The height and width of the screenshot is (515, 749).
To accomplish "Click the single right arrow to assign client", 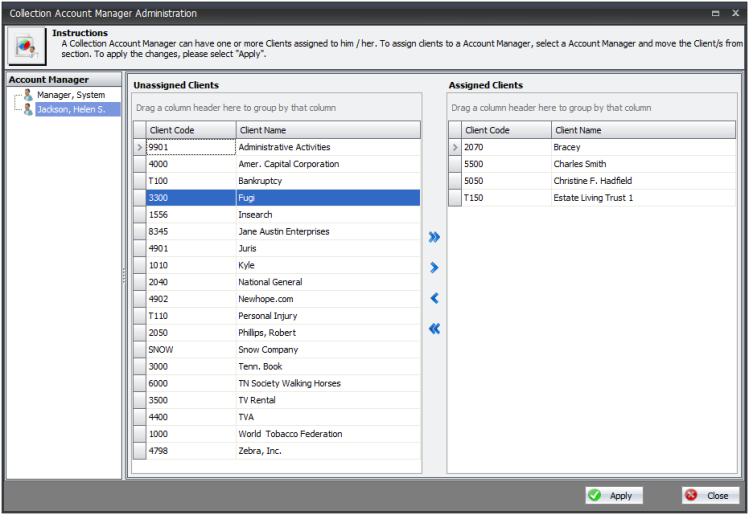I will (x=434, y=268).
